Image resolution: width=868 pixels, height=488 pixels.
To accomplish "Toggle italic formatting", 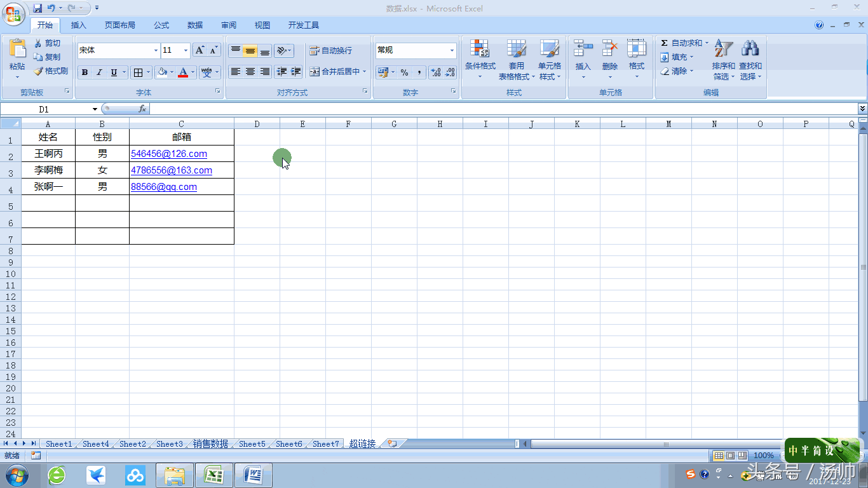I will [99, 72].
